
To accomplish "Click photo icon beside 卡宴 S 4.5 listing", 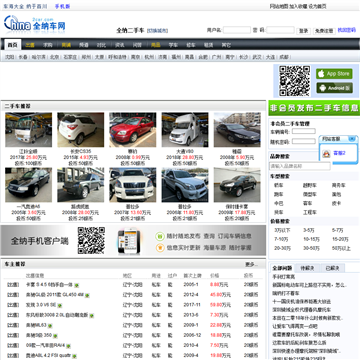I will click(77, 285).
